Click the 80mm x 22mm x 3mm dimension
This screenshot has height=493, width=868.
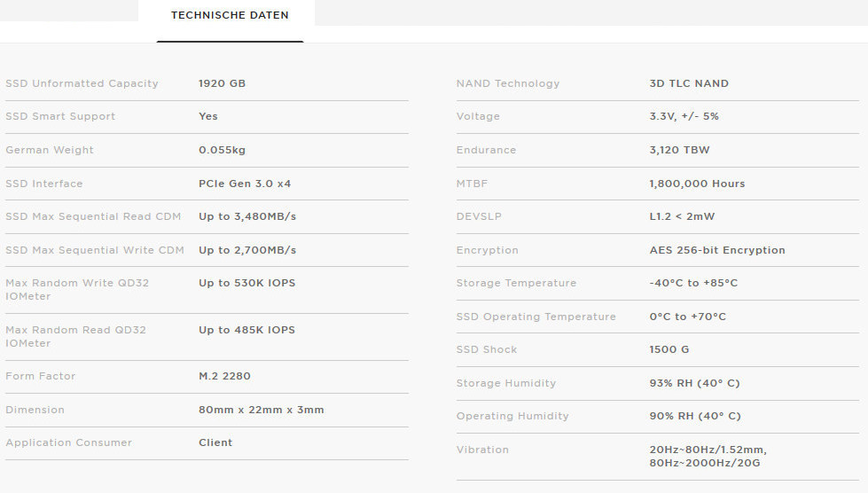[262, 410]
